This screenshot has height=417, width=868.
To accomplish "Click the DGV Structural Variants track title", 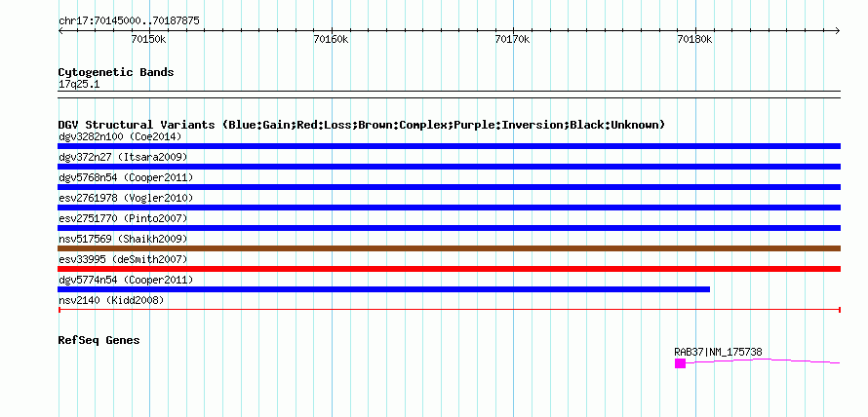I will point(362,125).
